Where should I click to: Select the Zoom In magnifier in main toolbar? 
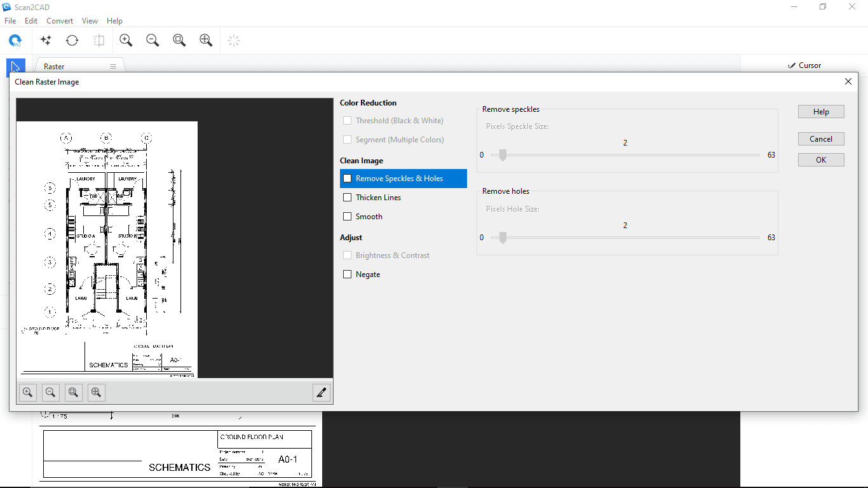125,40
